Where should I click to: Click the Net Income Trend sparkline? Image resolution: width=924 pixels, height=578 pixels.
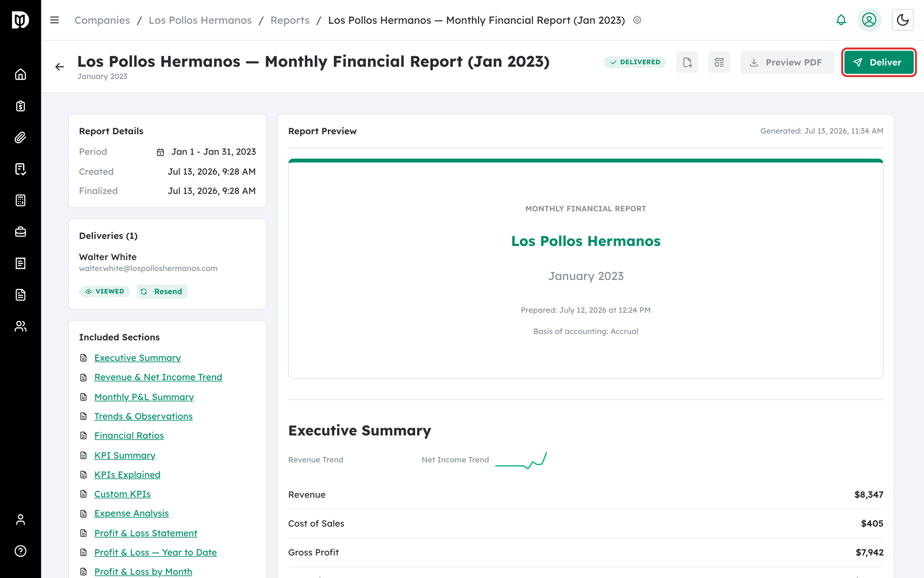coord(521,460)
